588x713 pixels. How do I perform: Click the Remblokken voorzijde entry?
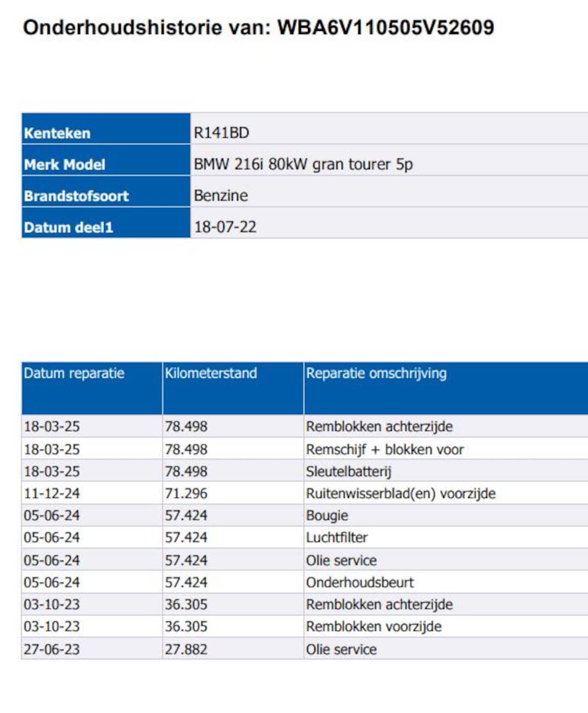(373, 627)
